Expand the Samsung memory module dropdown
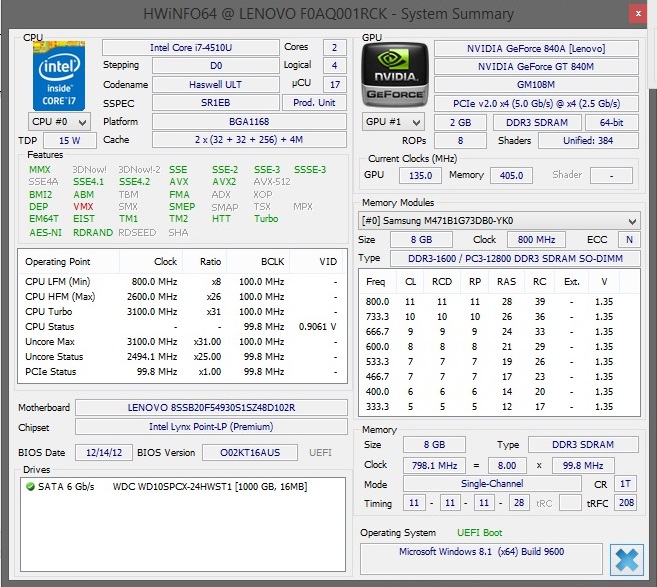This screenshot has height=587, width=657. click(x=499, y=221)
